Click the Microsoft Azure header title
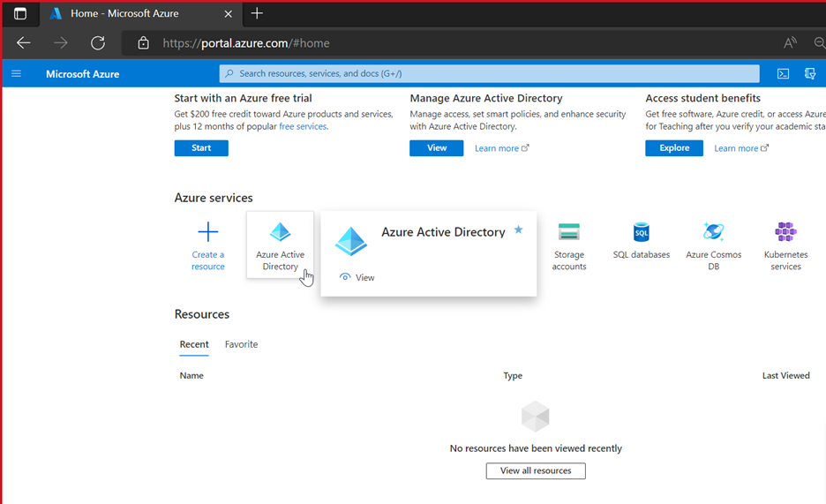Image resolution: width=826 pixels, height=504 pixels. [83, 74]
